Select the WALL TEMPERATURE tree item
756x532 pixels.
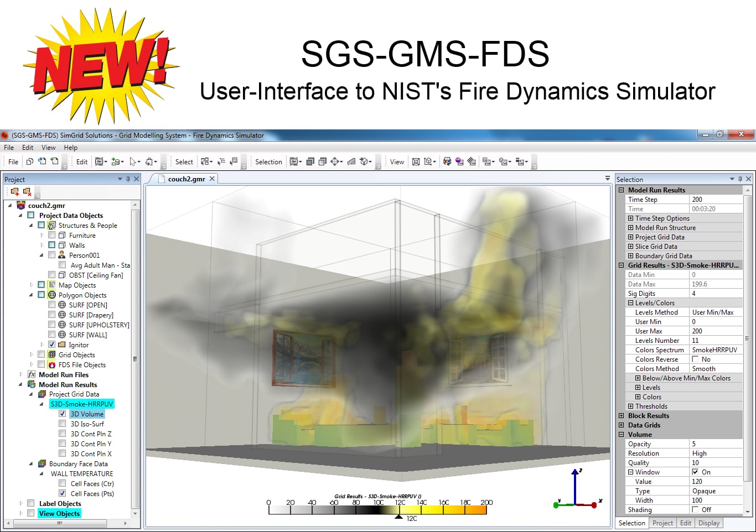click(82, 473)
